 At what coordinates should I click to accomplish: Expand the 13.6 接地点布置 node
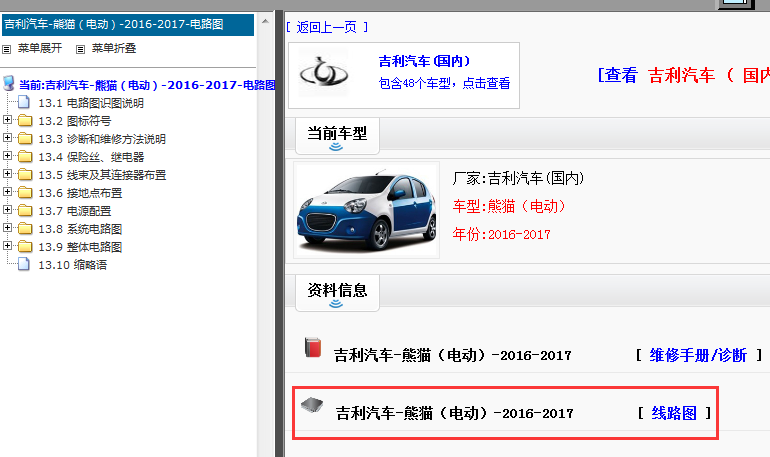[x=7, y=192]
